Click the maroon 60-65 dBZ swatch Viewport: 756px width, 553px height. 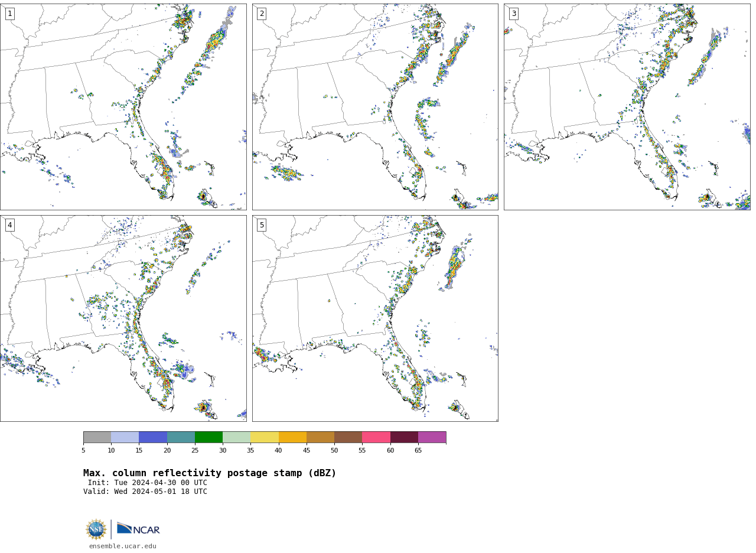coord(404,437)
